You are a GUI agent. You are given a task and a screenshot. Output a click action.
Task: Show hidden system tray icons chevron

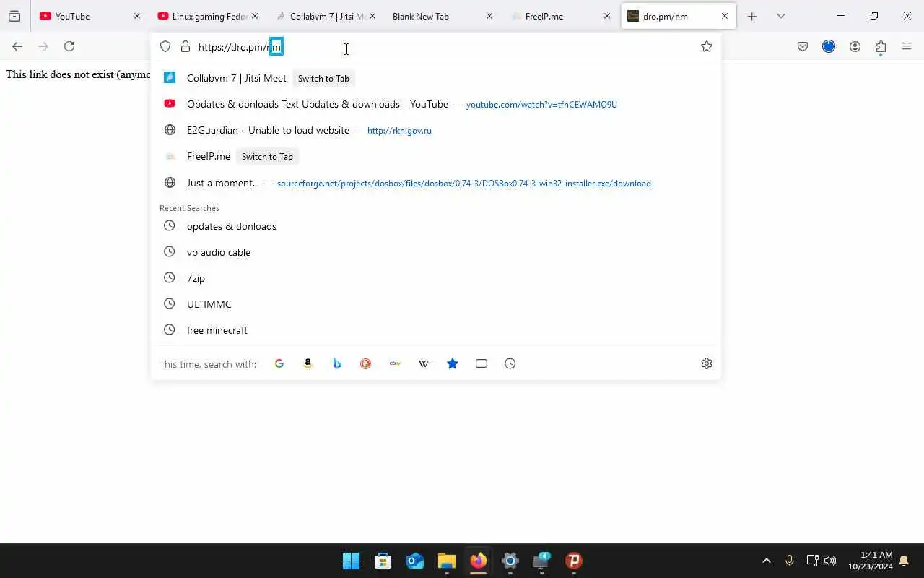[x=767, y=561]
